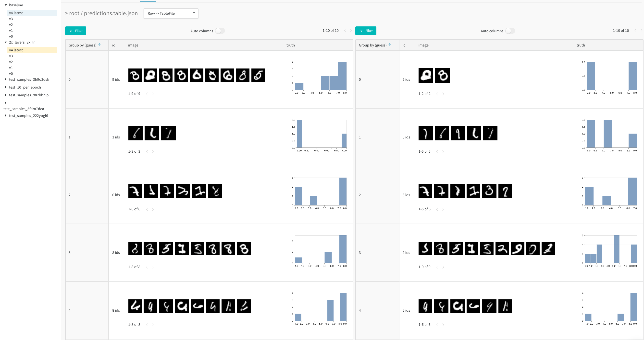Toggle Auto columns on the right table
The image size is (644, 340).
point(510,31)
